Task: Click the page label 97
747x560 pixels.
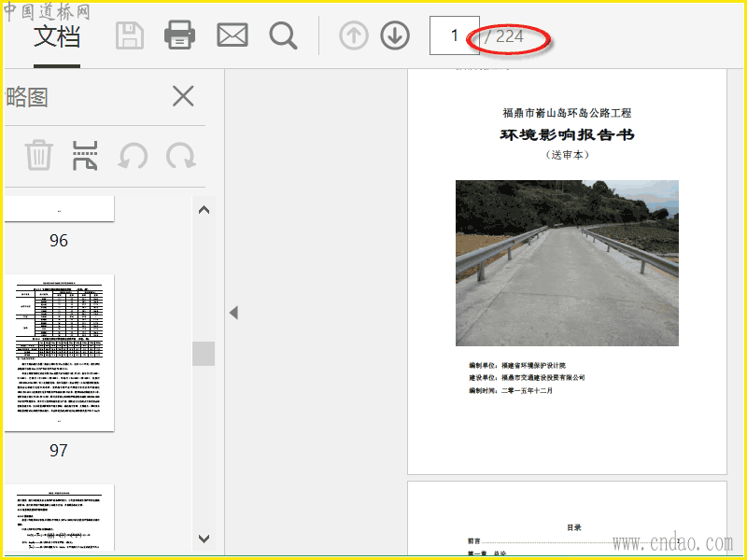Action: coord(59,451)
